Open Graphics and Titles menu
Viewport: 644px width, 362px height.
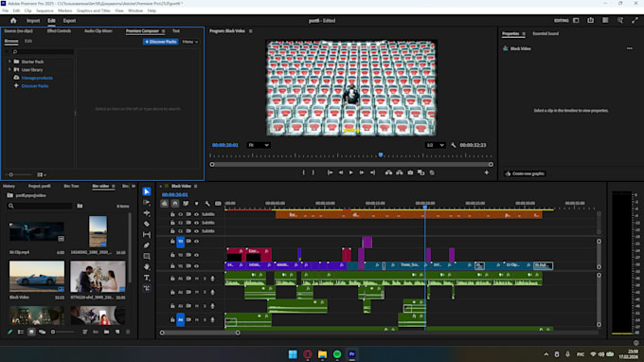(94, 10)
